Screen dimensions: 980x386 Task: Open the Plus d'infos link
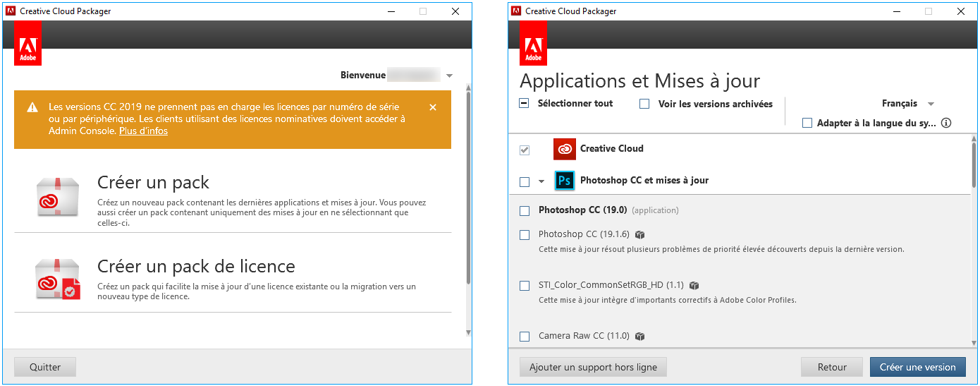[143, 131]
